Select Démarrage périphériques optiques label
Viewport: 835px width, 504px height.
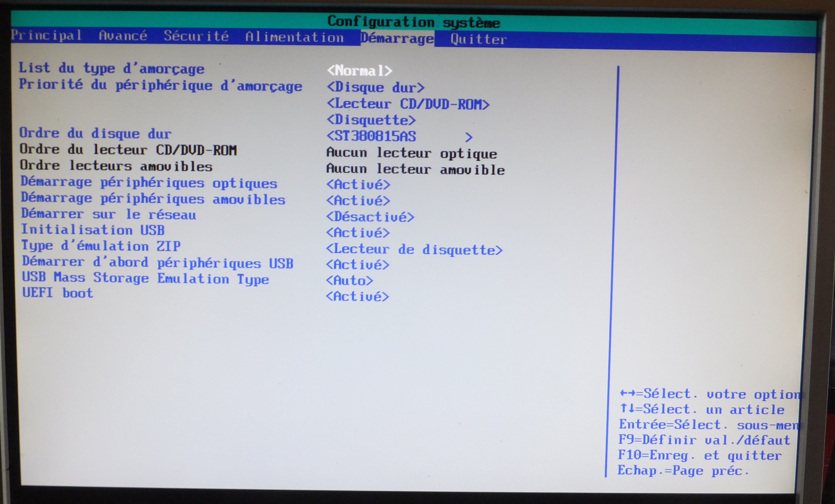pos(149,182)
